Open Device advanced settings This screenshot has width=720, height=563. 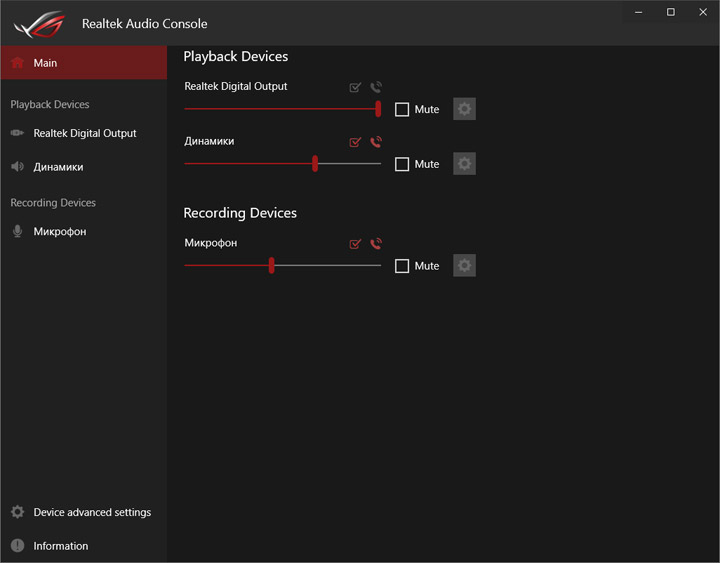coord(91,512)
